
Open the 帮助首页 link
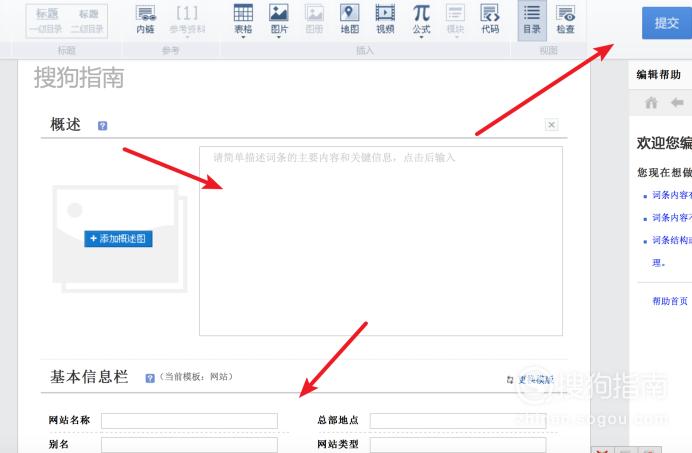670,301
